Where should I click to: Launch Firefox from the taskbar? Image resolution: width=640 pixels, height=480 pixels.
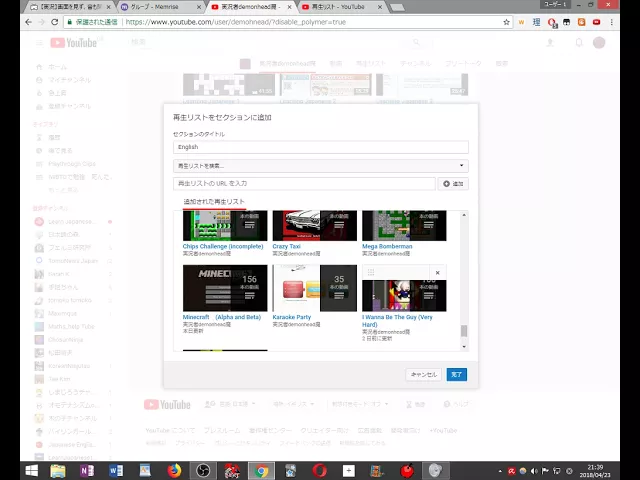174,471
